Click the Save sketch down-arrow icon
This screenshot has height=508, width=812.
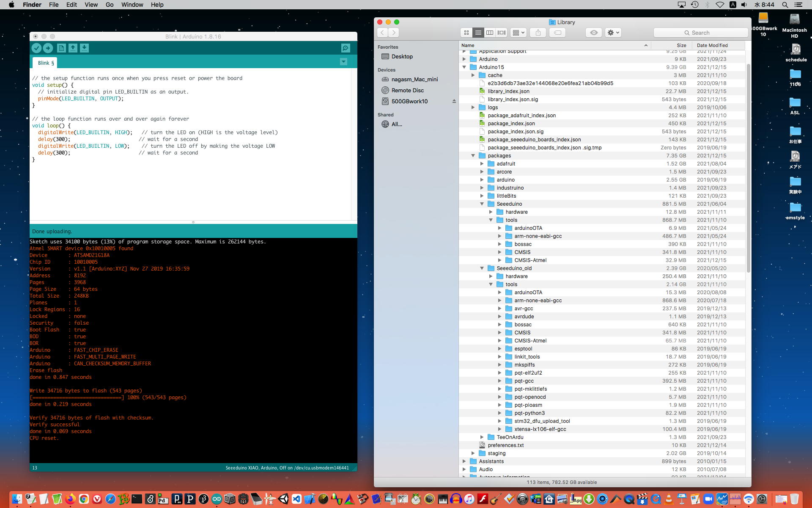coord(84,48)
